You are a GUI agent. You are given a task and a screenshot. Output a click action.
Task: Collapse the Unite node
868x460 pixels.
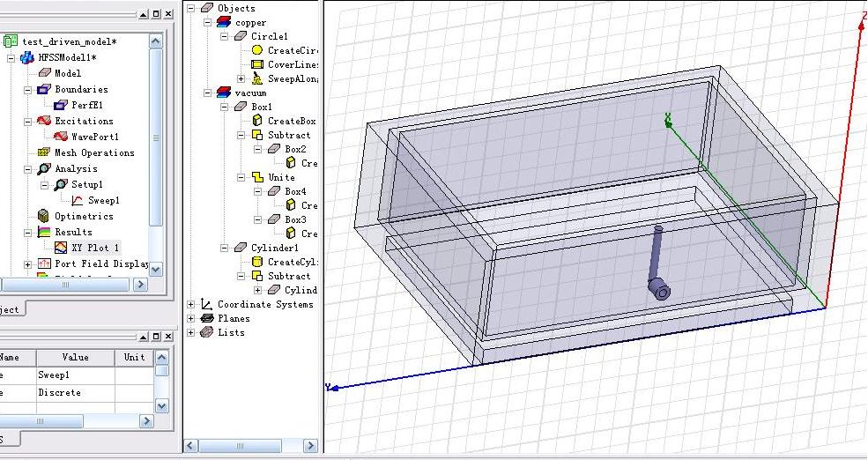(241, 178)
